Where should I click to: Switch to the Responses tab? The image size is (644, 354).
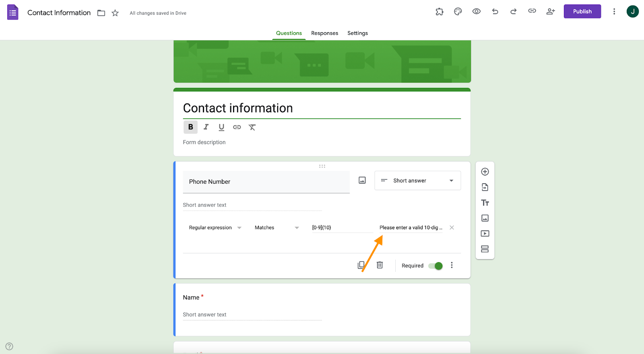324,33
